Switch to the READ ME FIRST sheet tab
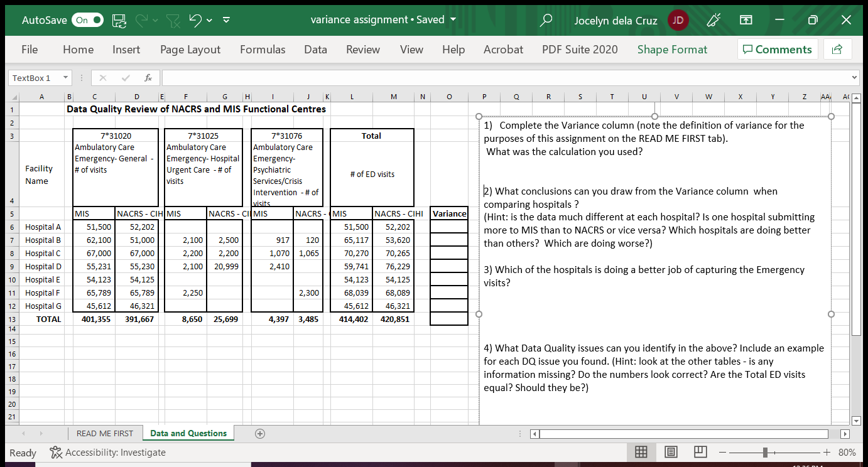The width and height of the screenshot is (868, 467). (105, 433)
